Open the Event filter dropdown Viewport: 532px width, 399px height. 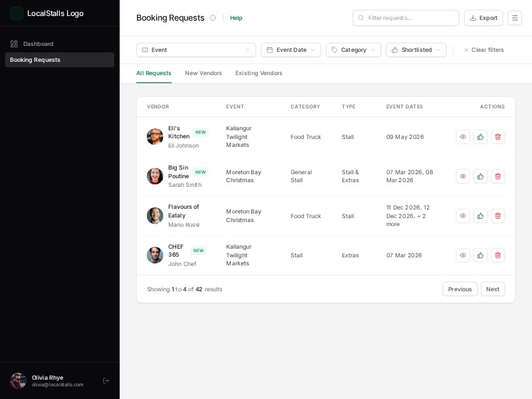click(x=196, y=50)
